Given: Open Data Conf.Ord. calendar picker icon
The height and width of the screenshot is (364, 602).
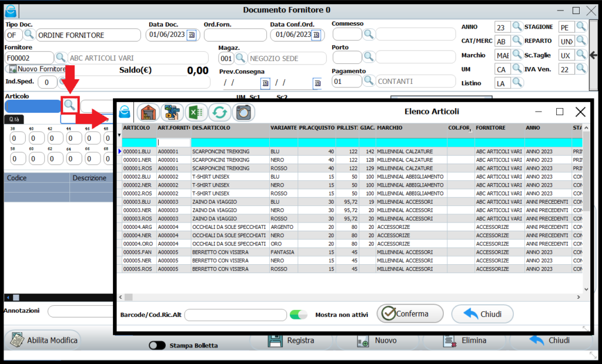Looking at the screenshot, I should coord(316,35).
